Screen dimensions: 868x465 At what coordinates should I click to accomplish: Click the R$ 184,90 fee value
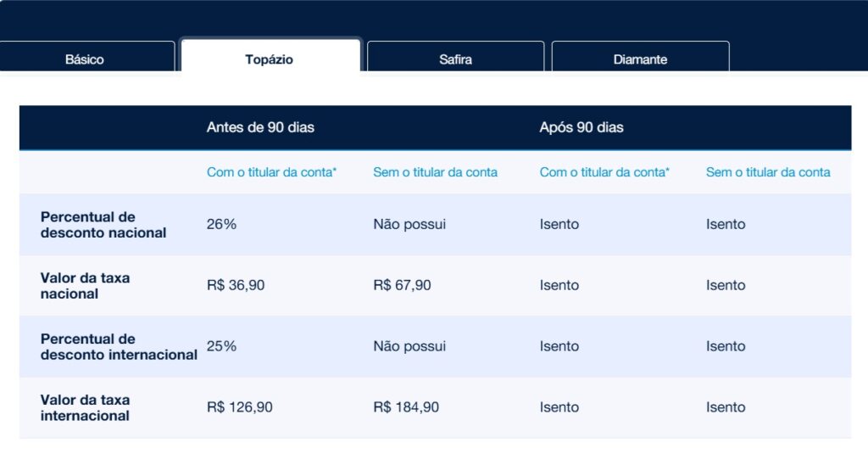406,408
